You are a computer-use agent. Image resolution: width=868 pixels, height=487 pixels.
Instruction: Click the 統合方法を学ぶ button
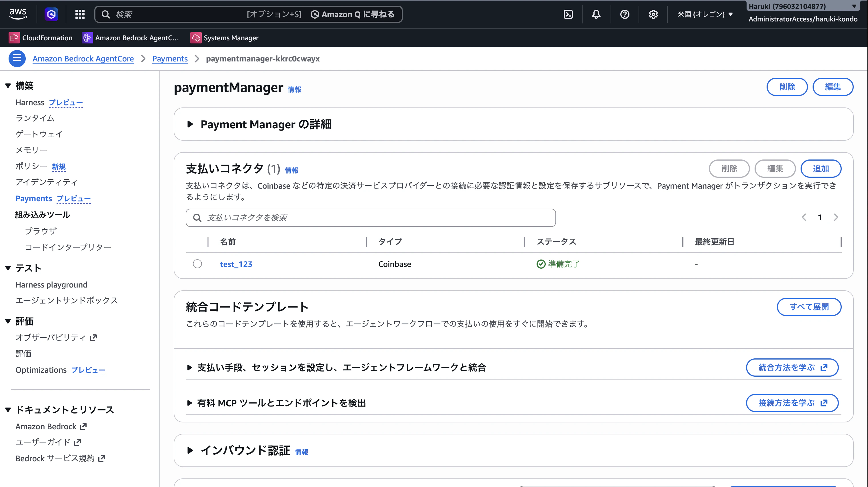point(792,367)
